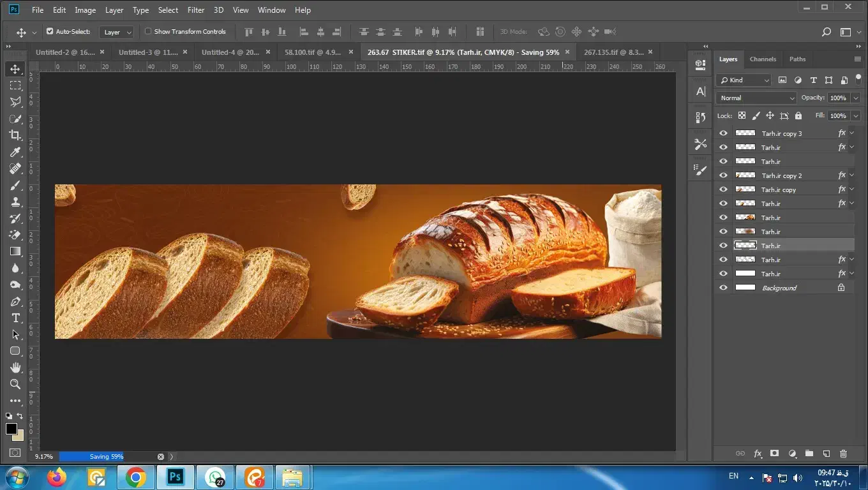Open the layer Kind filter dropdown

coord(744,80)
